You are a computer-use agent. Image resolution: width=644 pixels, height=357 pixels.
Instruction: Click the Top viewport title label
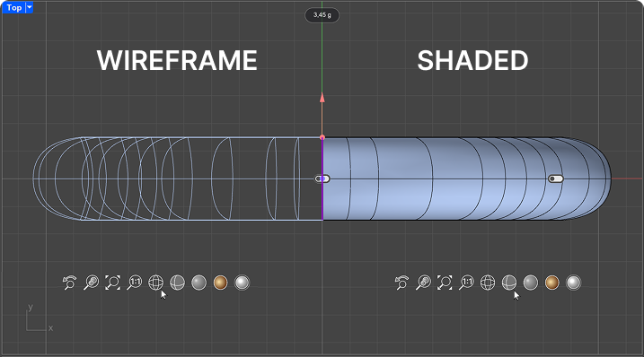(14, 7)
